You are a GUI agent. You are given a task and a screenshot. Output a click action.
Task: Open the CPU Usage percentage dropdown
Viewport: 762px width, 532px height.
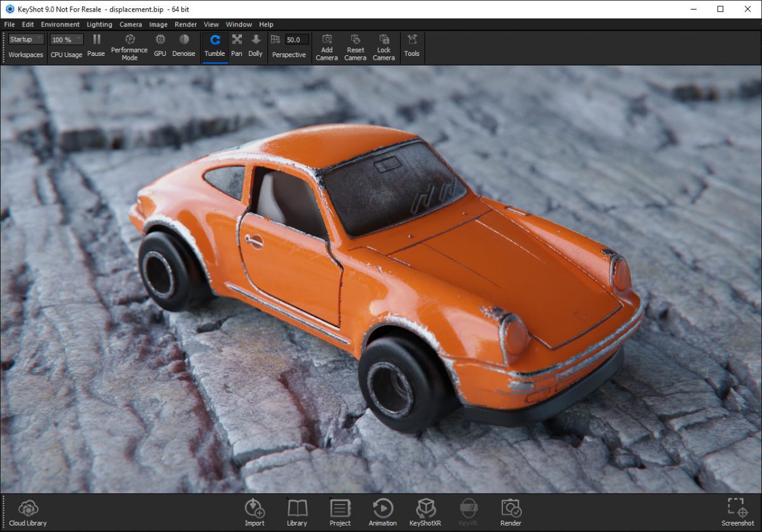[x=65, y=39]
